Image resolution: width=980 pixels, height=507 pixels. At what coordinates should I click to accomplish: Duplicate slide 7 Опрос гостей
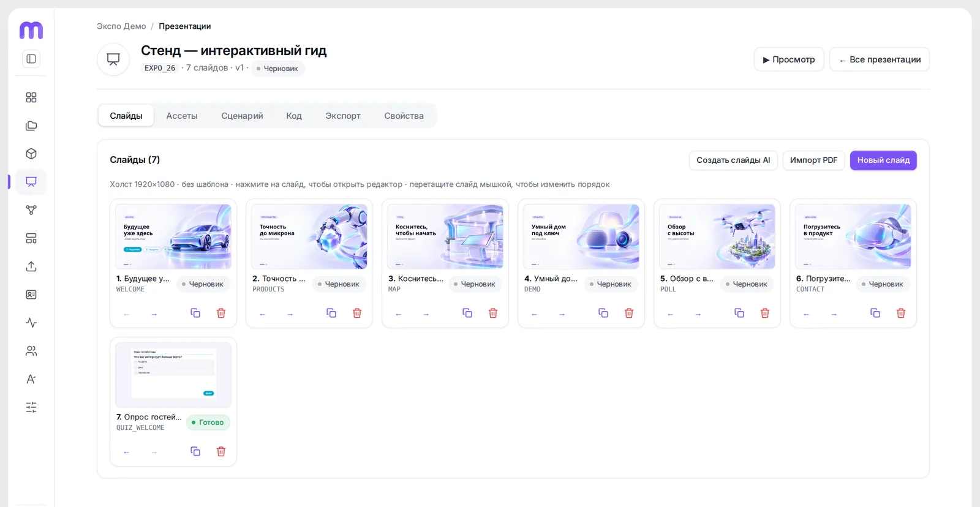tap(195, 451)
